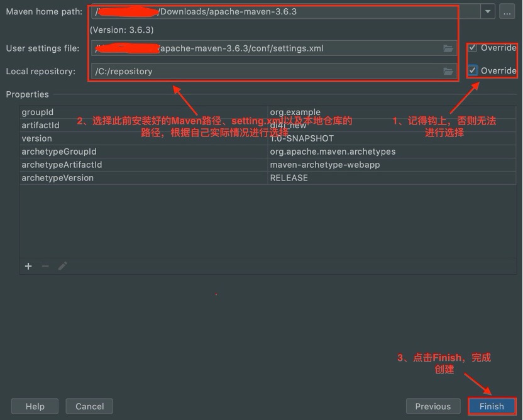Image resolution: width=523 pixels, height=420 pixels.
Task: Click the ellipsis browse button for Maven home
Action: point(507,12)
